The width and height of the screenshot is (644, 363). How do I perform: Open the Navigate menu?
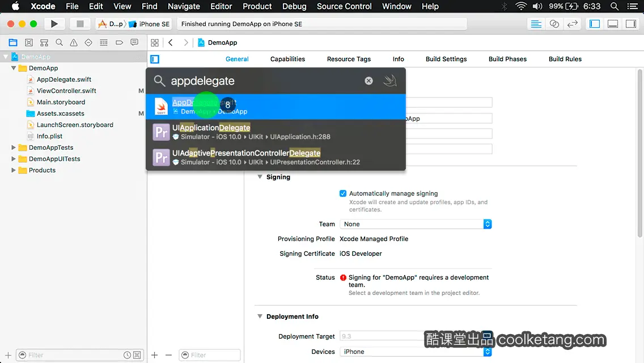pos(184,6)
